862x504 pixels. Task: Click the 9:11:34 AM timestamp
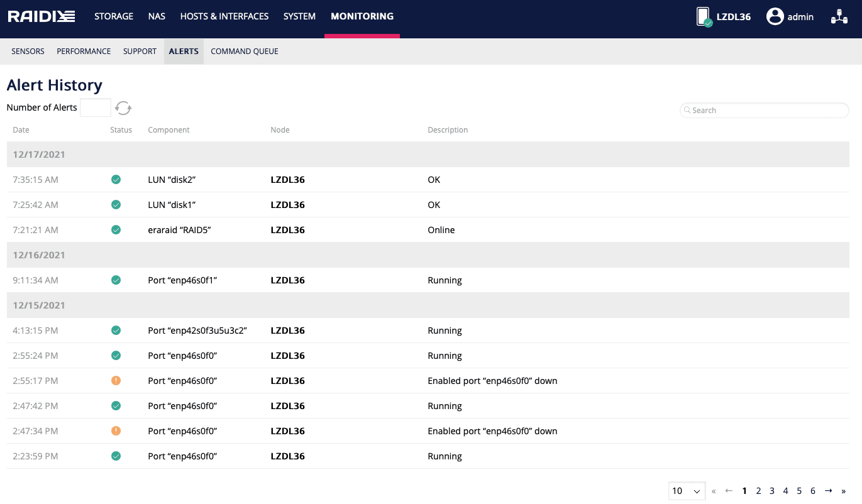[35, 280]
